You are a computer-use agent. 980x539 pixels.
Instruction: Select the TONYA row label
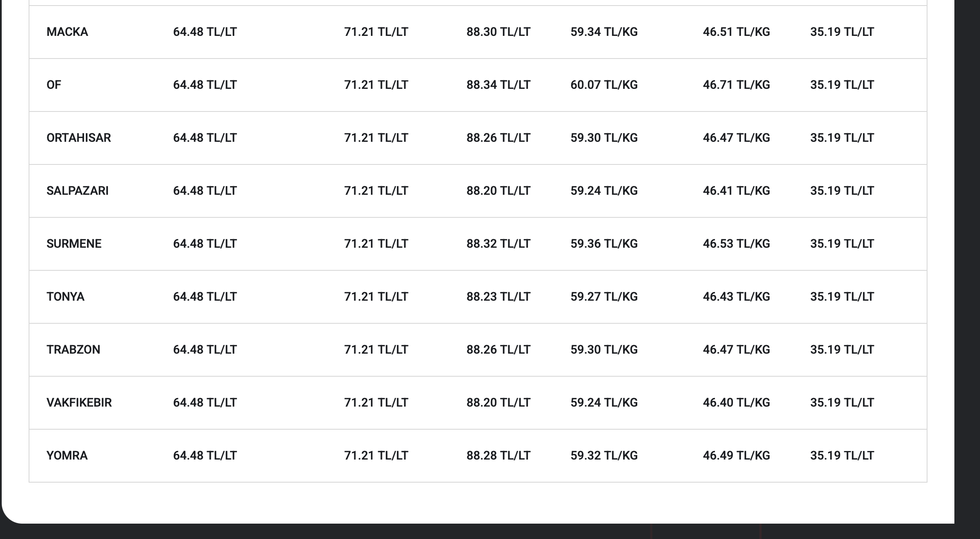65,297
